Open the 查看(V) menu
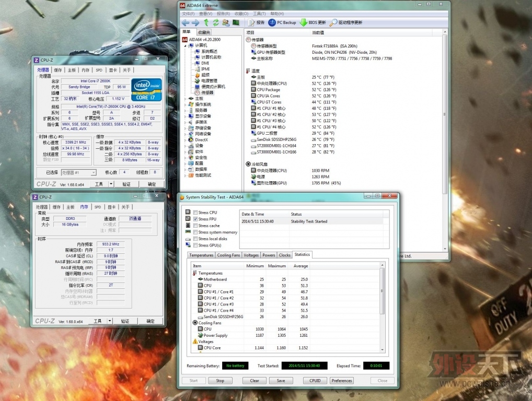 (x=205, y=14)
